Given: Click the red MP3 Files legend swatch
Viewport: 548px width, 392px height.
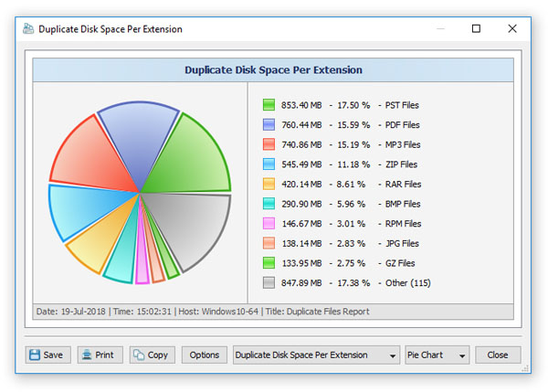Looking at the screenshot, I should tap(269, 144).
